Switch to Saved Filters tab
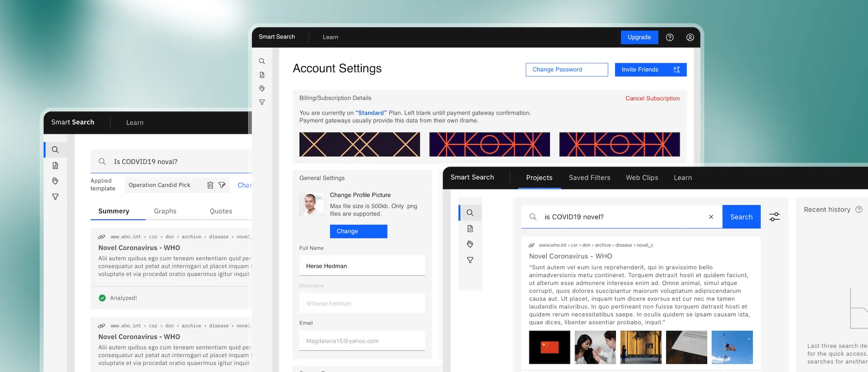868x372 pixels. [590, 178]
